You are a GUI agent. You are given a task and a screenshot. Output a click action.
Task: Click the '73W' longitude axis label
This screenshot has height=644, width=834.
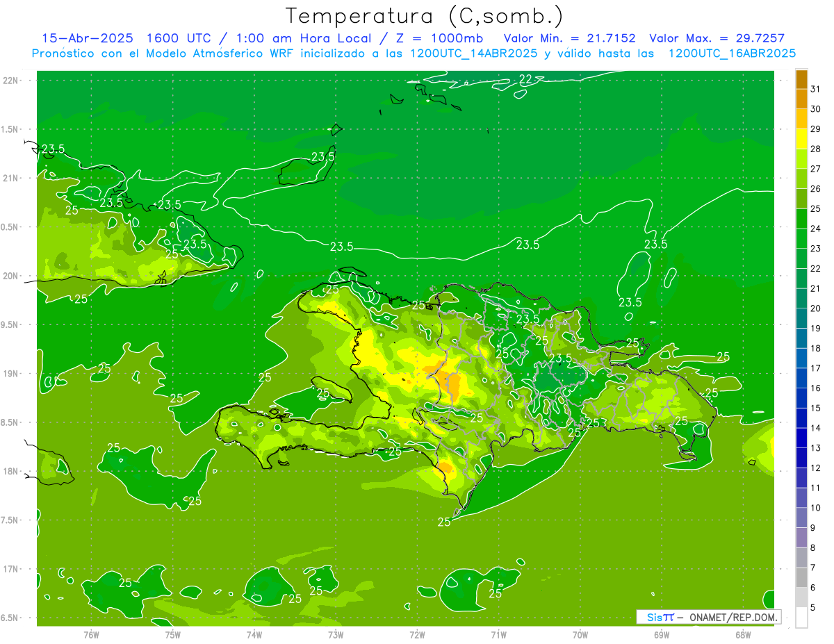pyautogui.click(x=336, y=635)
